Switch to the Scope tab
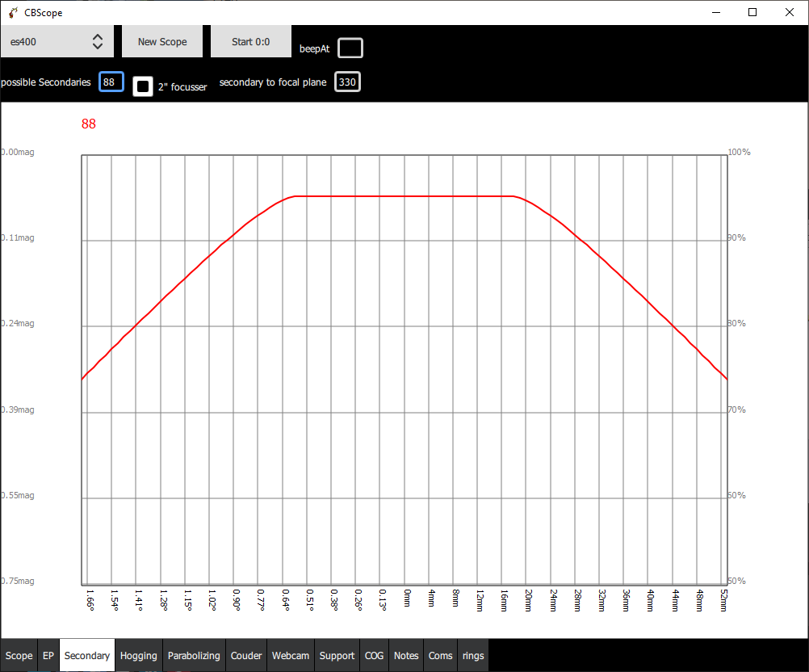This screenshot has width=809, height=672. click(x=19, y=656)
